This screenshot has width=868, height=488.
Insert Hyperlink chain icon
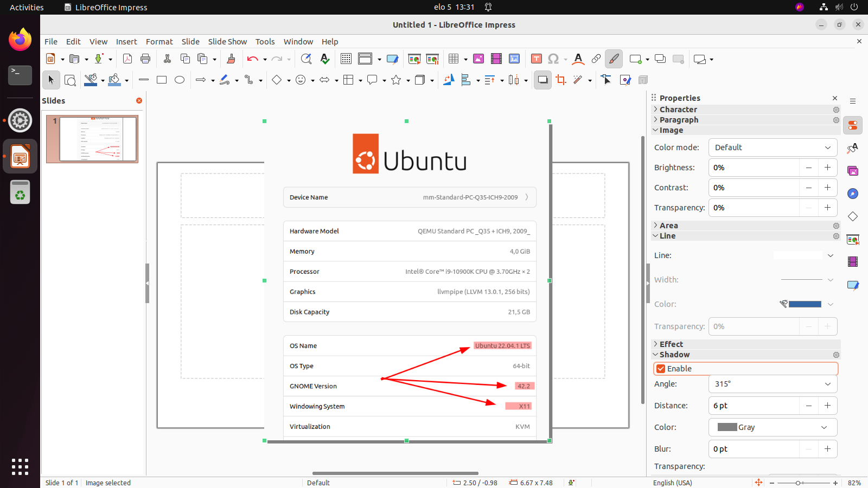pos(596,59)
